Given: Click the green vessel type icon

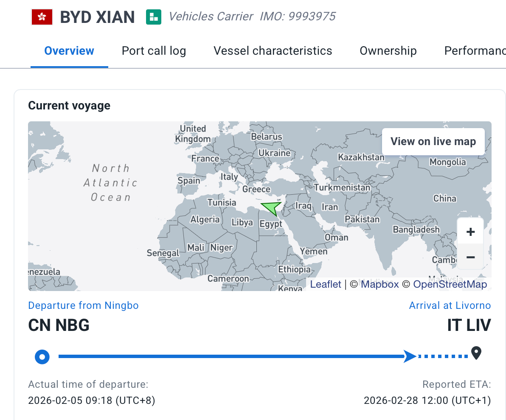Looking at the screenshot, I should point(154,17).
